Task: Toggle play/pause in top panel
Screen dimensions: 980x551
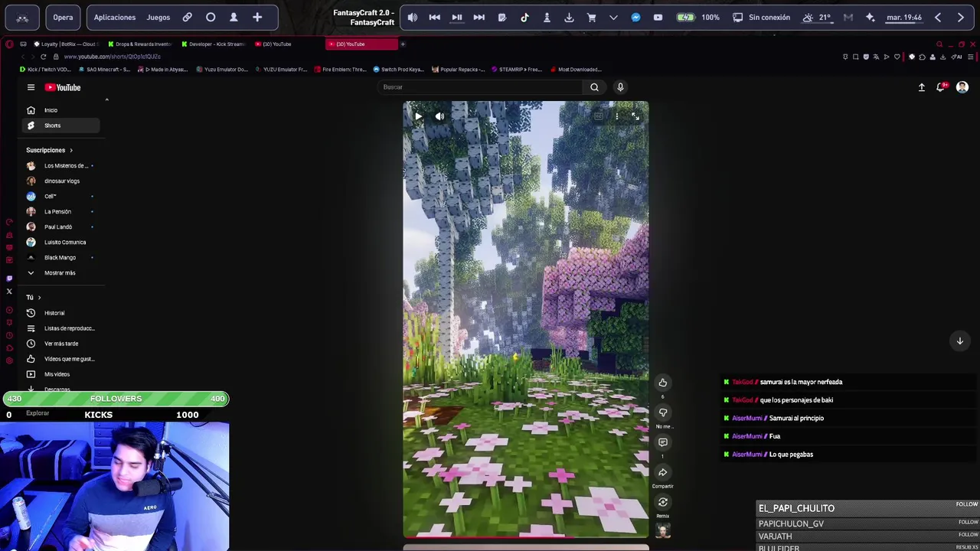Action: click(x=456, y=17)
